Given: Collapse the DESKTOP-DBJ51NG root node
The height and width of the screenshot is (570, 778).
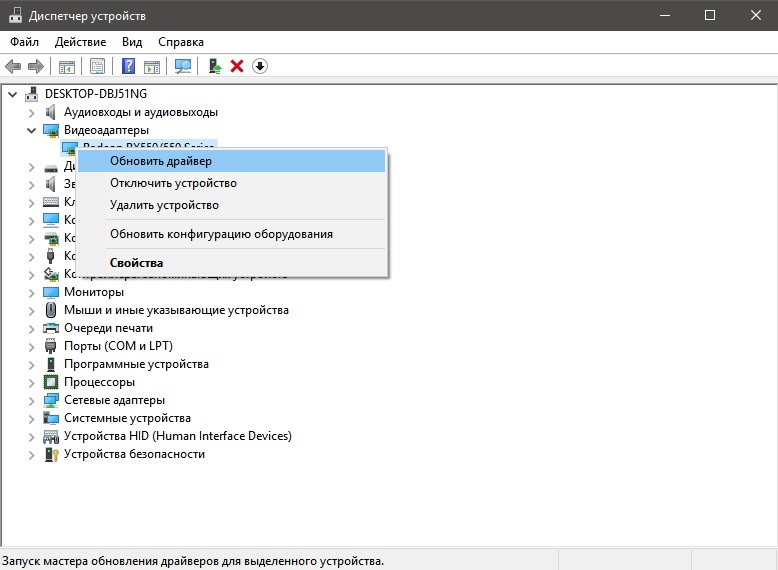Looking at the screenshot, I should (x=13, y=94).
